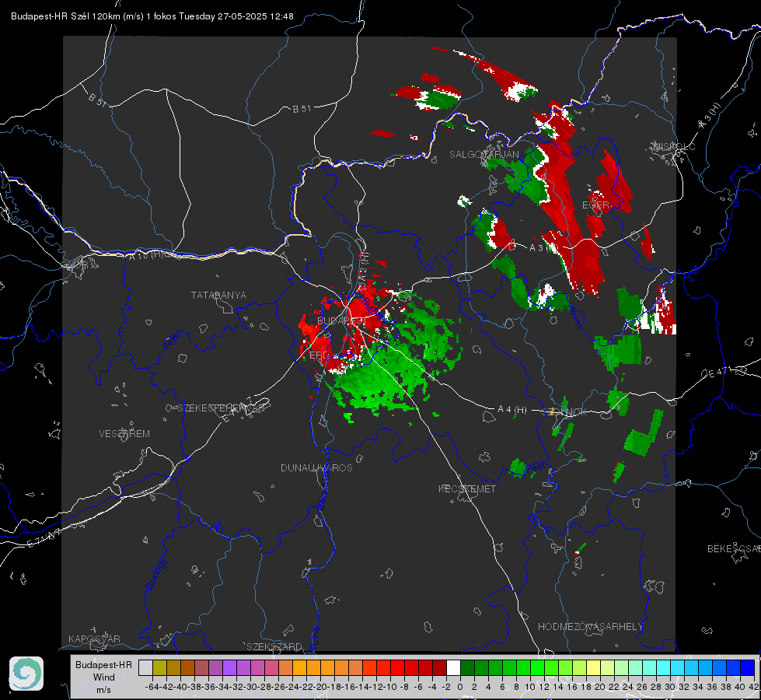
Task: Select the KAPOSVÁR city label
Action: pos(94,639)
